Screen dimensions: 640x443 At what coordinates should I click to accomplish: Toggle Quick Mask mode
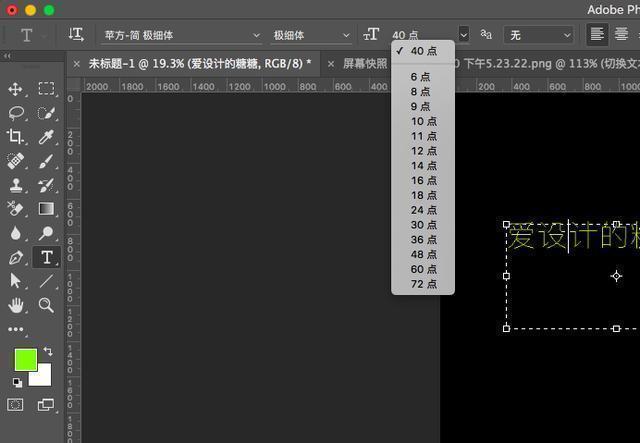click(16, 405)
